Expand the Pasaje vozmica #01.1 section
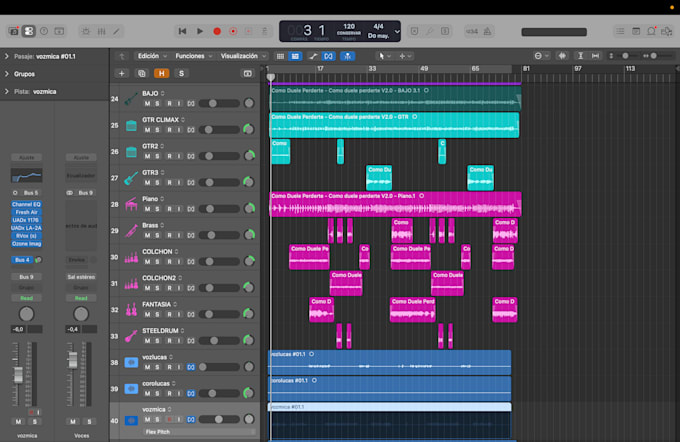The width and height of the screenshot is (680, 442). pos(7,56)
